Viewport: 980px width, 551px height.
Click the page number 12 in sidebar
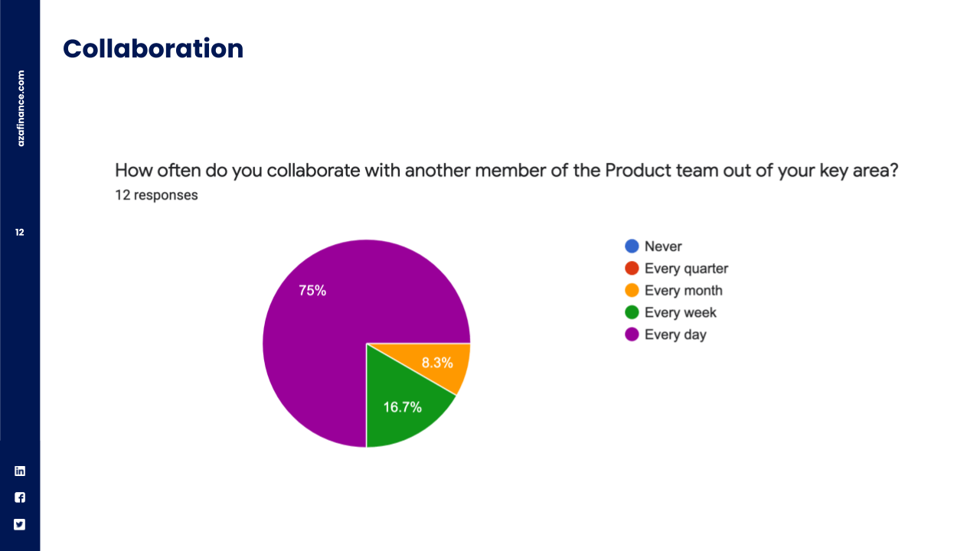pyautogui.click(x=20, y=232)
